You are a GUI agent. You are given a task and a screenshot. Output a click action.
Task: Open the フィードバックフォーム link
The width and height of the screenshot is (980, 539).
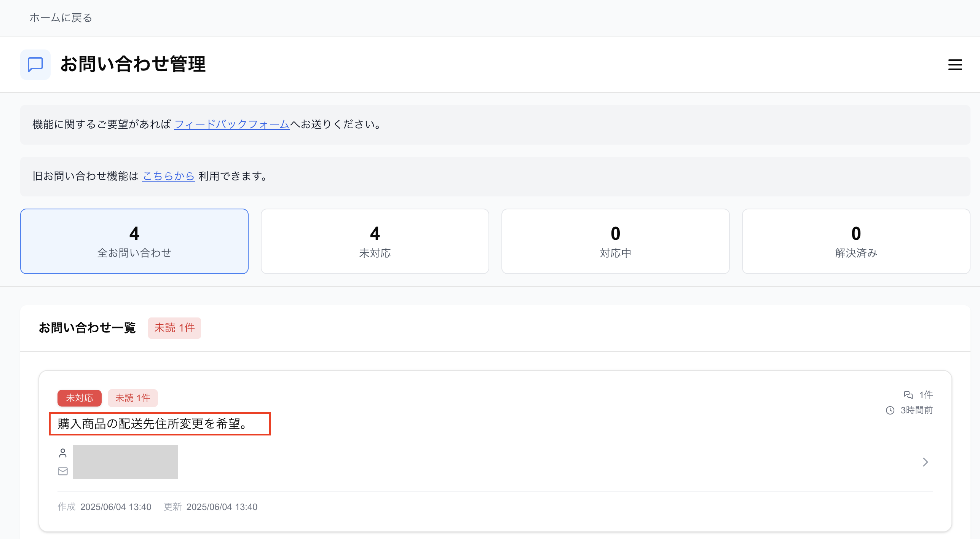(231, 124)
